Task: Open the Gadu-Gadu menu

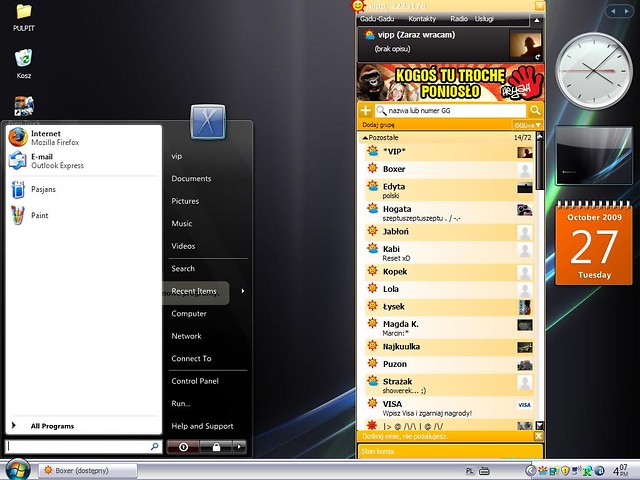Action: click(x=377, y=19)
